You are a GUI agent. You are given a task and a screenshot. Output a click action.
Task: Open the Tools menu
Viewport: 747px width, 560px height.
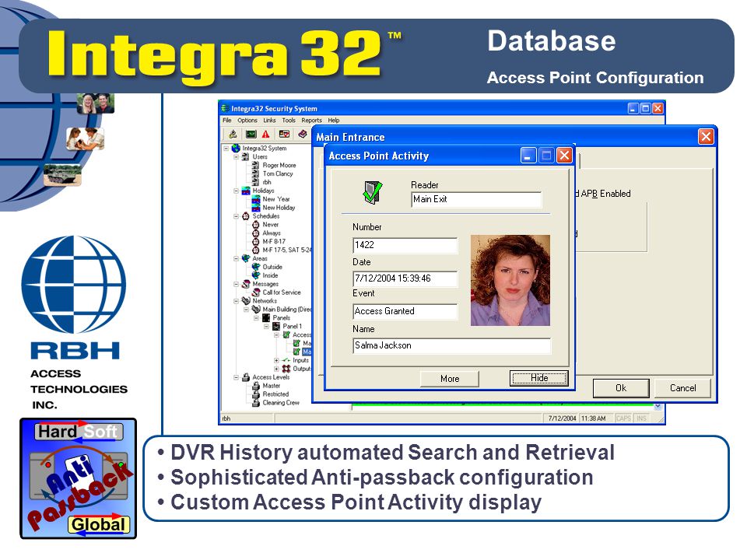click(289, 121)
